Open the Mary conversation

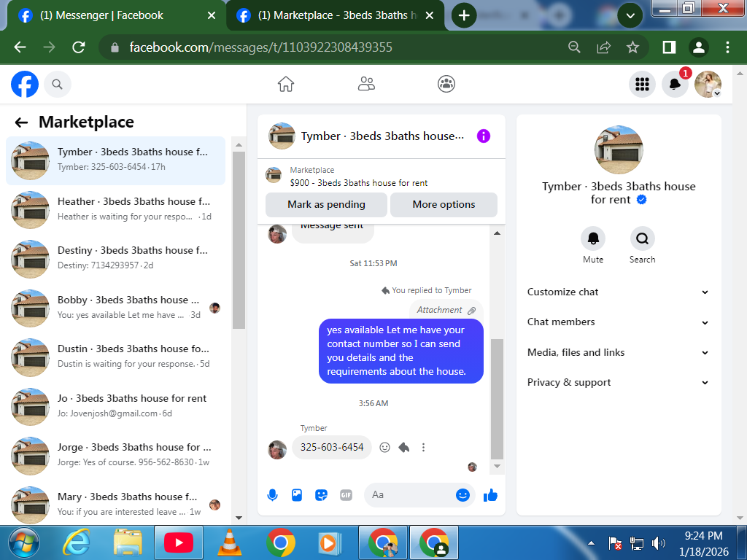pyautogui.click(x=115, y=505)
